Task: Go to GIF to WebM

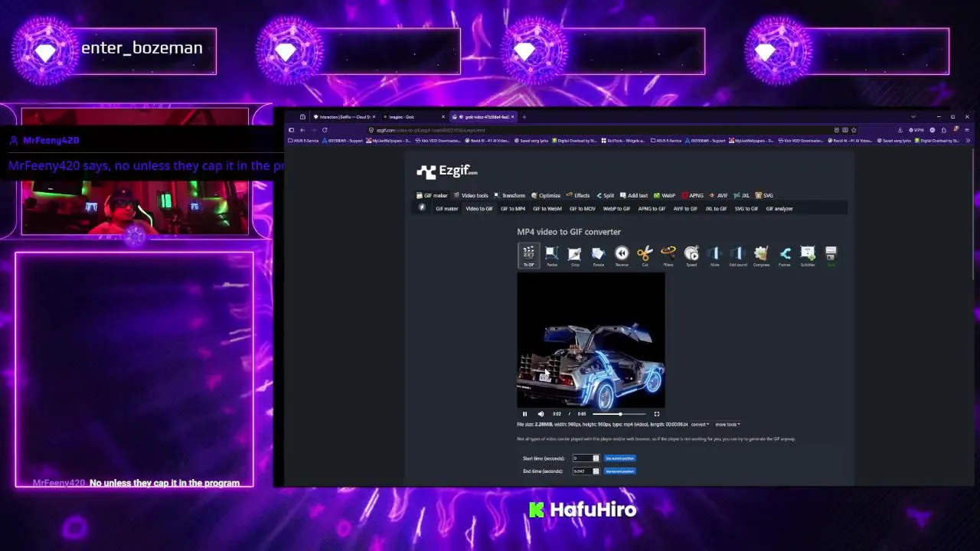Action: (547, 208)
